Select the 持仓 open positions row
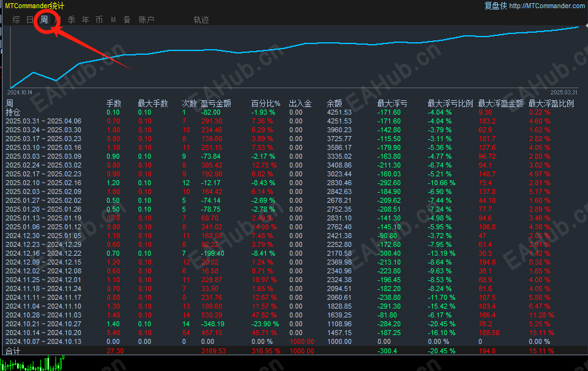The height and width of the screenshot is (371, 588). (294, 112)
